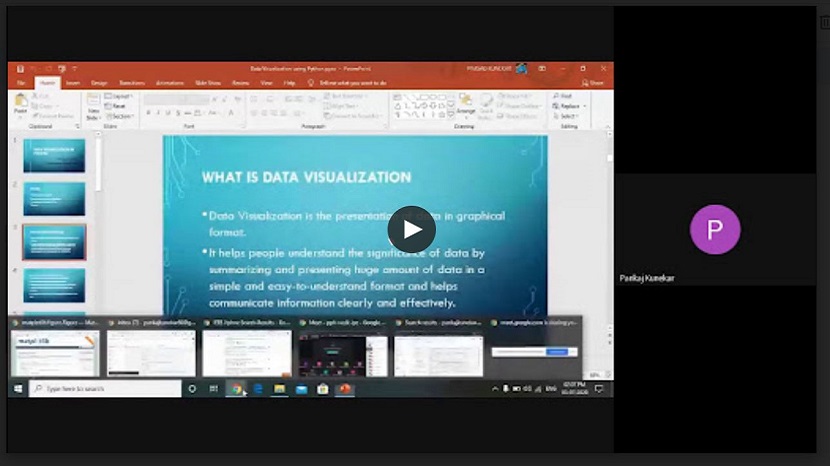Click the Cortana circle icon on taskbar

192,389
